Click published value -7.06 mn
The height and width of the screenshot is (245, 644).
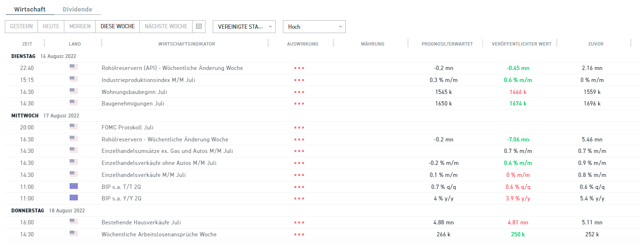pyautogui.click(x=518, y=140)
